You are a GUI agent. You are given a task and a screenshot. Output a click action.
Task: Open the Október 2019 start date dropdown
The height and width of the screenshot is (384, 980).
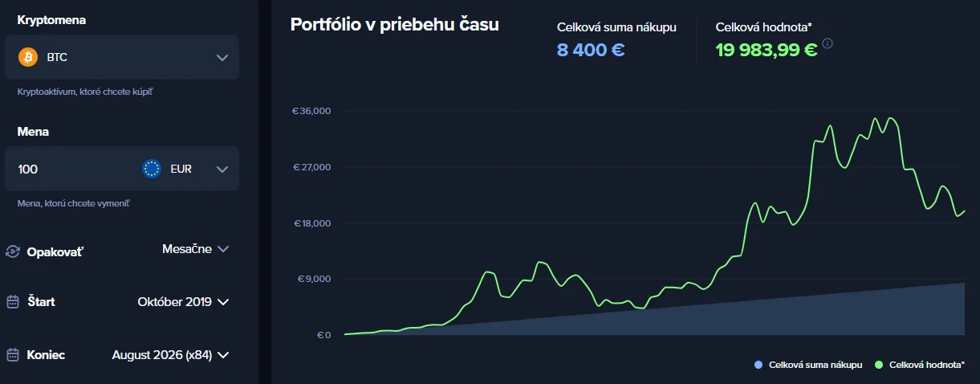pyautogui.click(x=184, y=302)
